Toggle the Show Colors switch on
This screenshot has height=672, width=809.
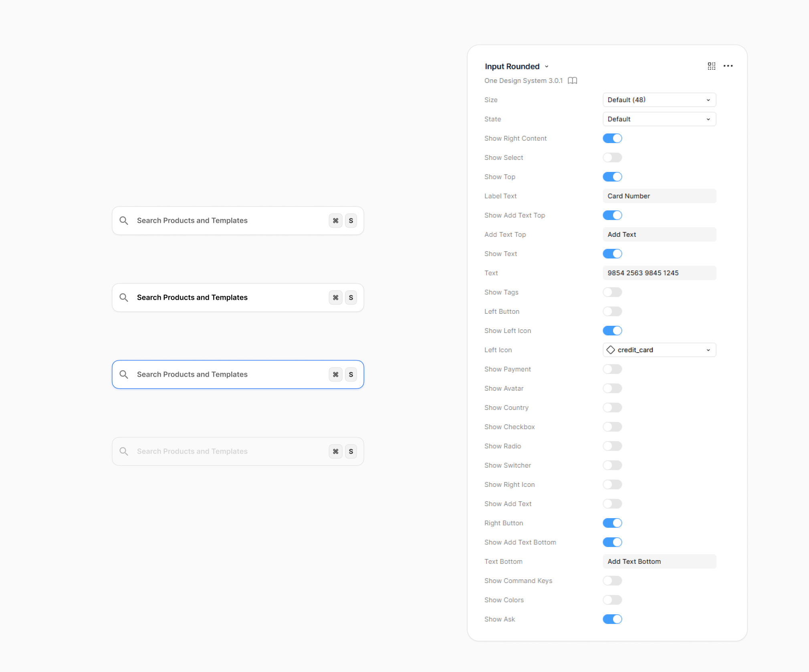(612, 600)
